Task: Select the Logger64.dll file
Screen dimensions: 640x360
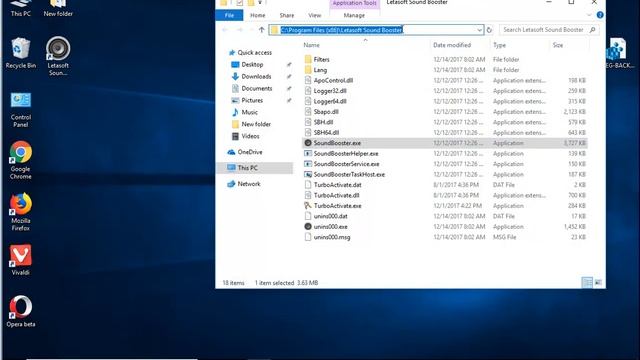Action: (x=330, y=101)
